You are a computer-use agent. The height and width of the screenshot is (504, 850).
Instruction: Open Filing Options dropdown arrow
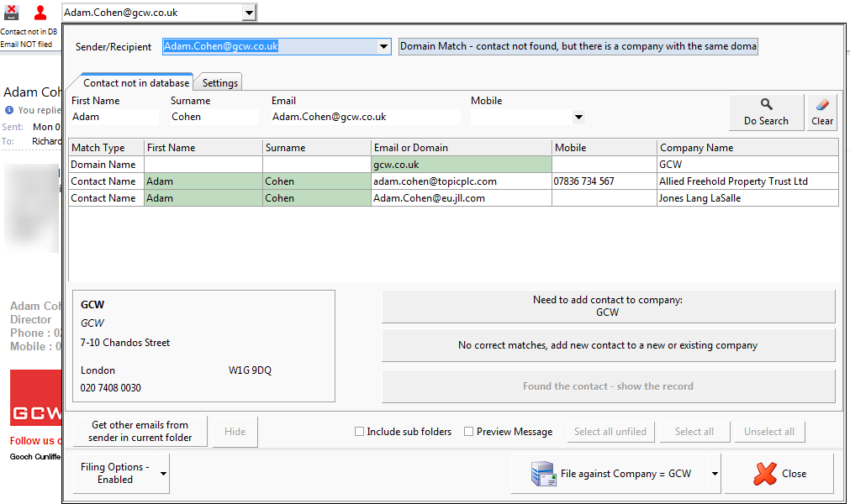[163, 474]
